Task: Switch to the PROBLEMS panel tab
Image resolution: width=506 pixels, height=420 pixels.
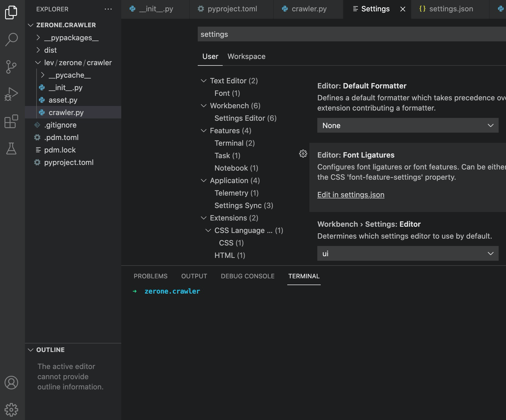Action: pyautogui.click(x=150, y=276)
